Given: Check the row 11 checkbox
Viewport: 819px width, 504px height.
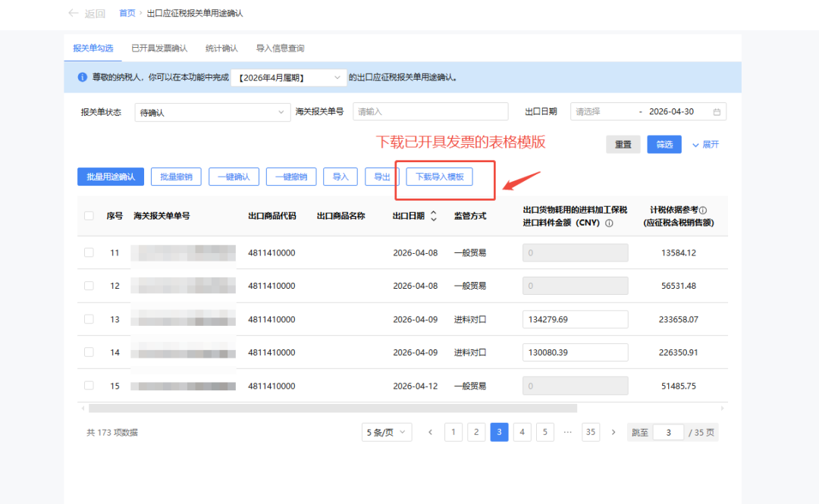Looking at the screenshot, I should (x=89, y=252).
